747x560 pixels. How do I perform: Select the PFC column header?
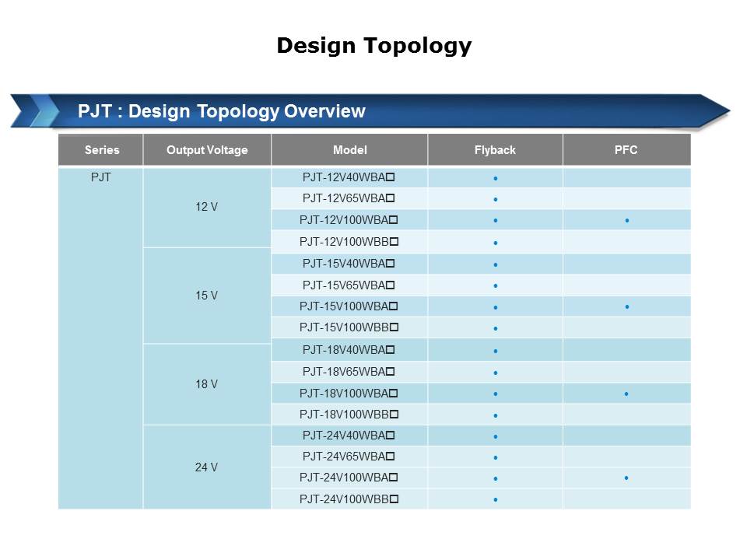[626, 150]
